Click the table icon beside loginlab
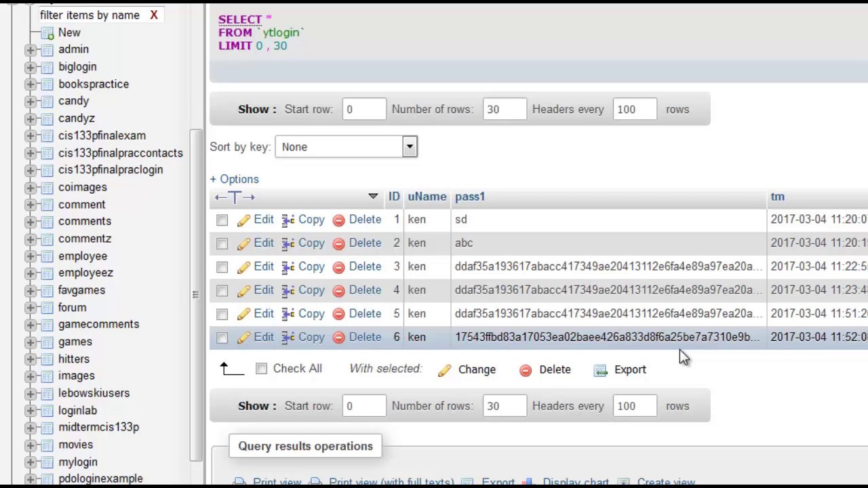Image resolution: width=868 pixels, height=488 pixels. pyautogui.click(x=47, y=411)
